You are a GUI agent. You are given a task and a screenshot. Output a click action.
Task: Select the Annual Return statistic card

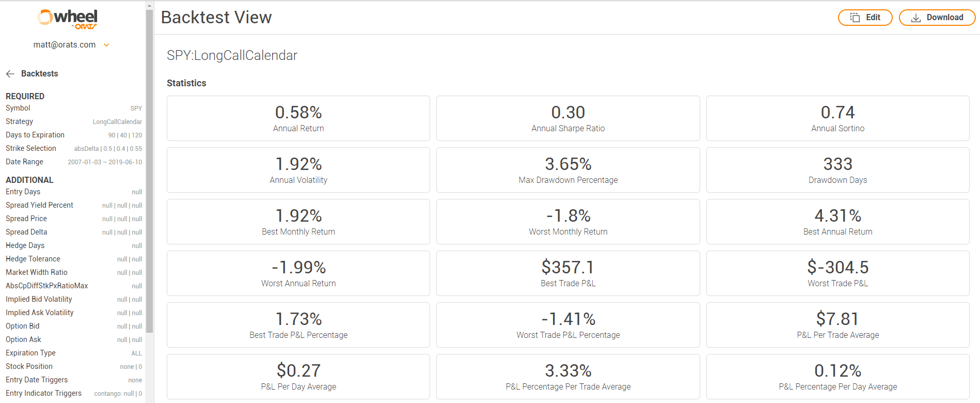tap(298, 118)
